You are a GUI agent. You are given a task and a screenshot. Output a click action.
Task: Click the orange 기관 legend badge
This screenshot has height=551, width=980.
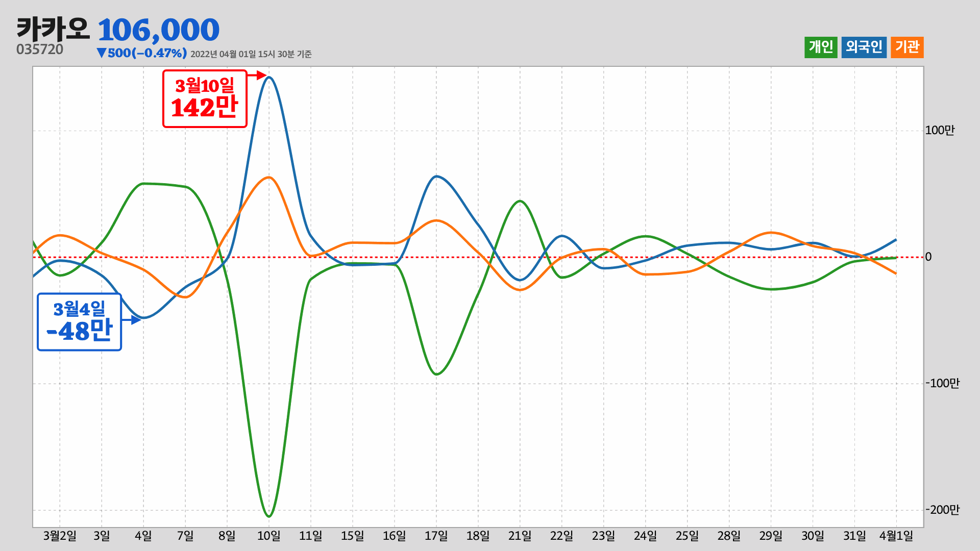[907, 47]
